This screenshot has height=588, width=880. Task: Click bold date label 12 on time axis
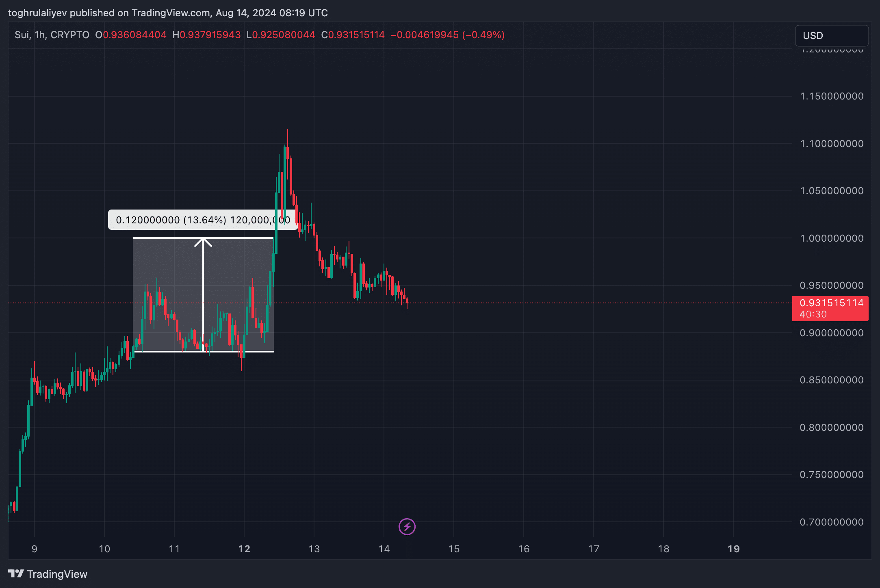pyautogui.click(x=244, y=549)
